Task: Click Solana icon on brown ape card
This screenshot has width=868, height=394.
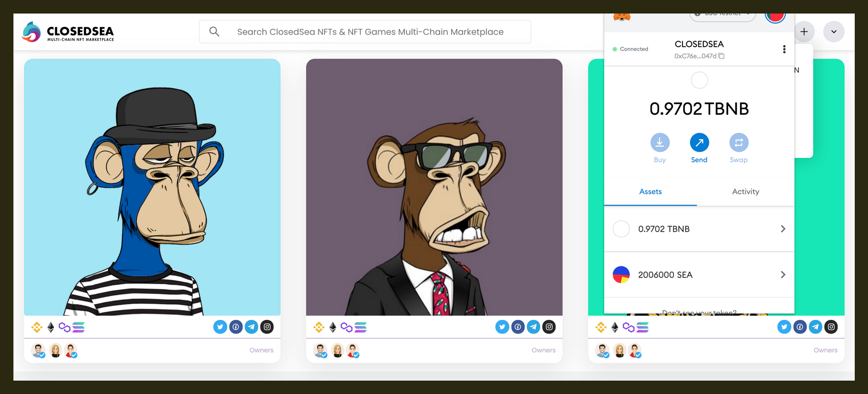Action: pos(360,327)
